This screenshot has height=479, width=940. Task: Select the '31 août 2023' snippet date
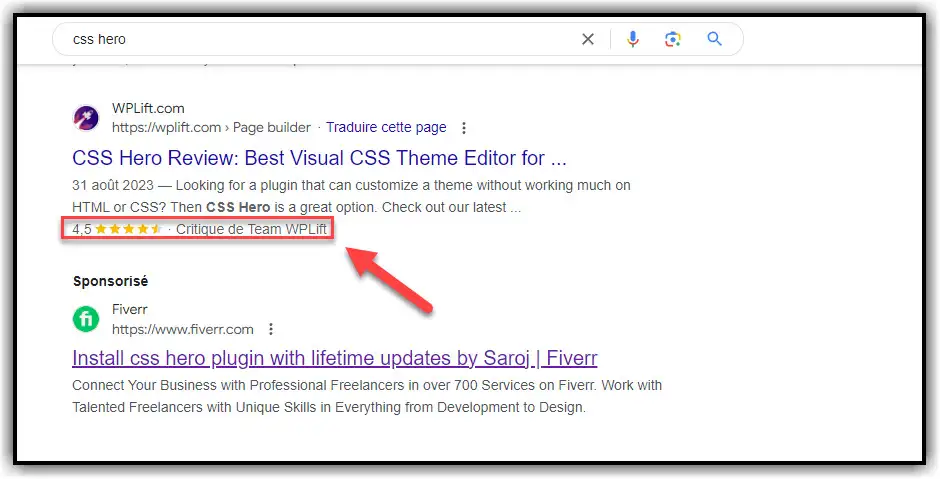(x=113, y=185)
